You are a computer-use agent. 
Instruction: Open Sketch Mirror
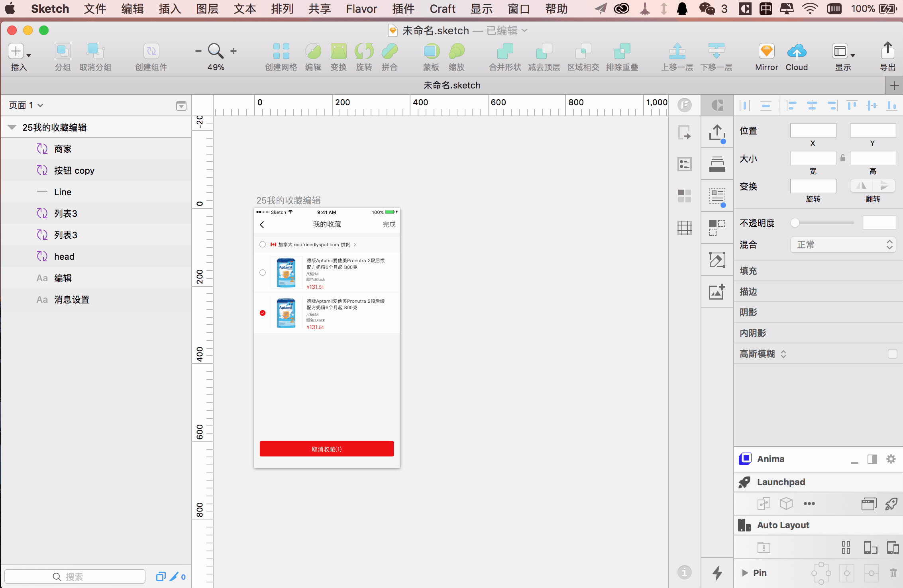pyautogui.click(x=767, y=51)
